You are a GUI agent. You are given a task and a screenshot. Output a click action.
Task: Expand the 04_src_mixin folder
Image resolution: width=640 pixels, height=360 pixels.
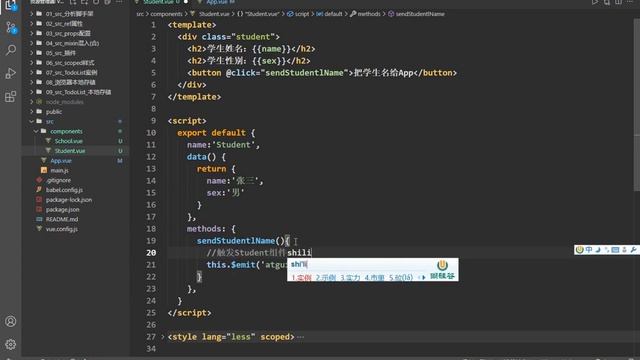click(31, 43)
